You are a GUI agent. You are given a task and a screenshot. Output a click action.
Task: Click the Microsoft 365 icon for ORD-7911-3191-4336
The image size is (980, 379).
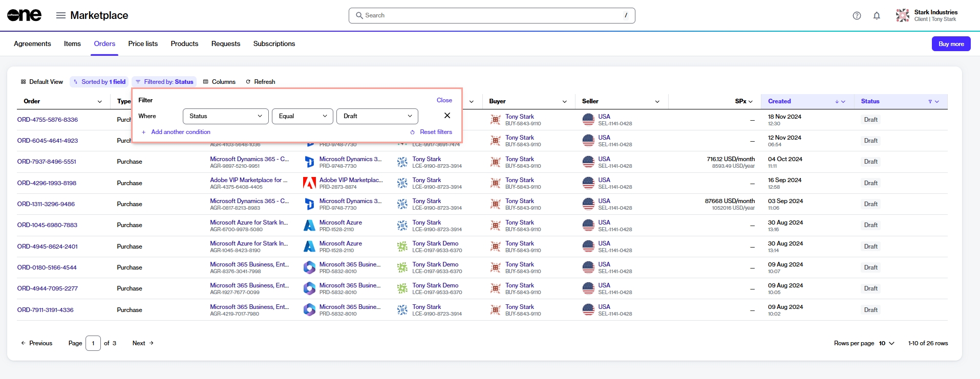click(x=309, y=310)
